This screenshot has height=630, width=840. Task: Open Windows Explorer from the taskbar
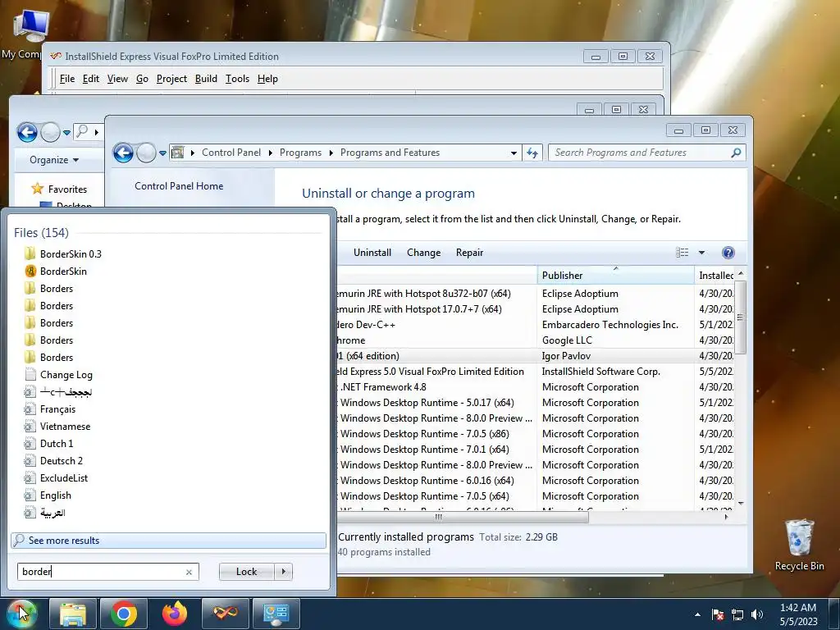pyautogui.click(x=73, y=614)
